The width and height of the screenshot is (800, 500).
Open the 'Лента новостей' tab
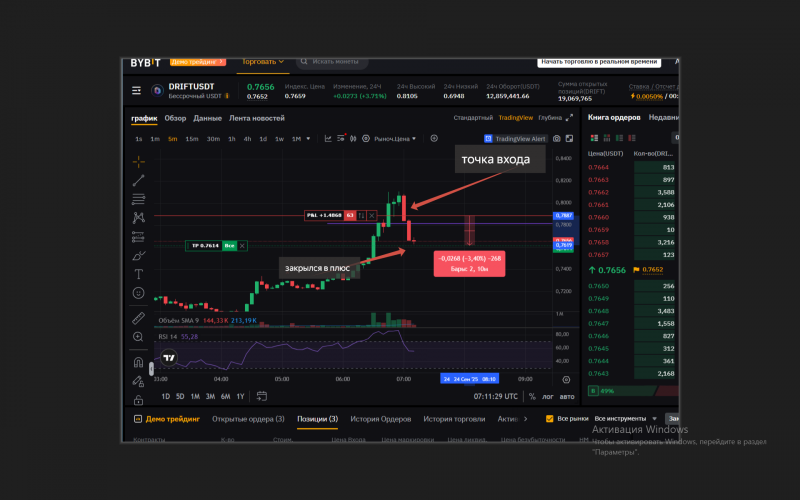[257, 118]
